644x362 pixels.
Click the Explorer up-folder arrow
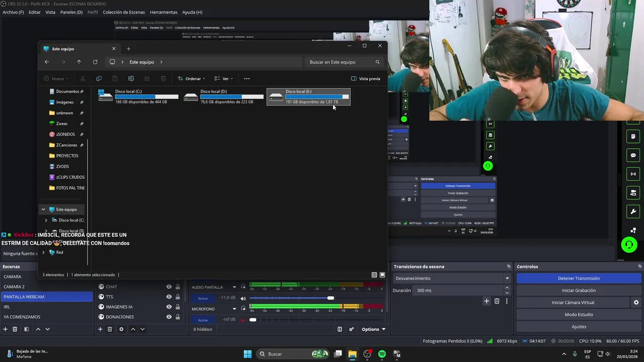coord(79,62)
